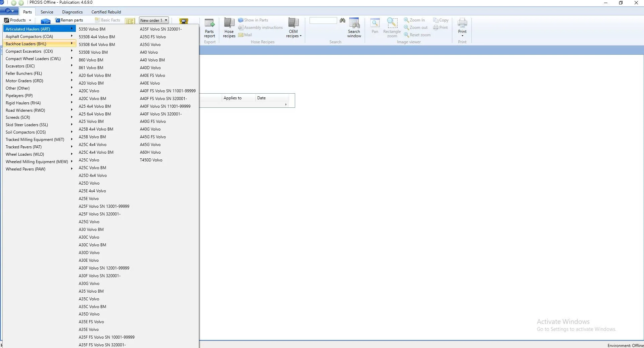Select the Pan tool
This screenshot has width=644, height=348.
tap(375, 26)
